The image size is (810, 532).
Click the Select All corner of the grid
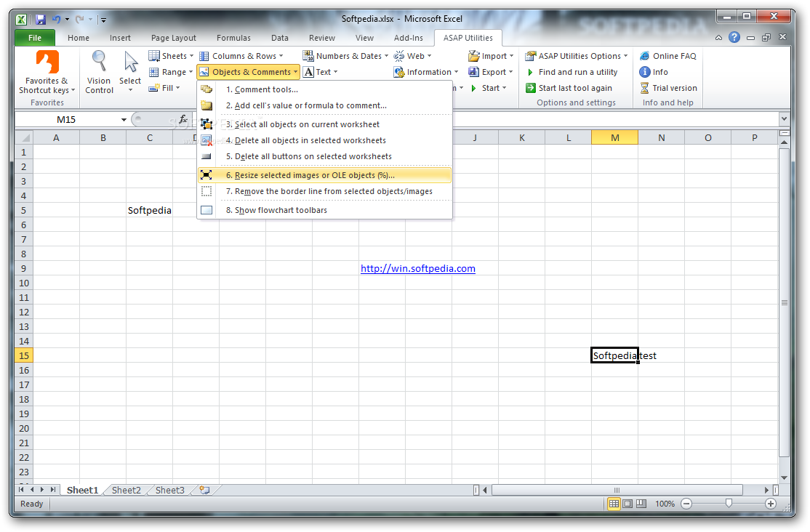24,137
